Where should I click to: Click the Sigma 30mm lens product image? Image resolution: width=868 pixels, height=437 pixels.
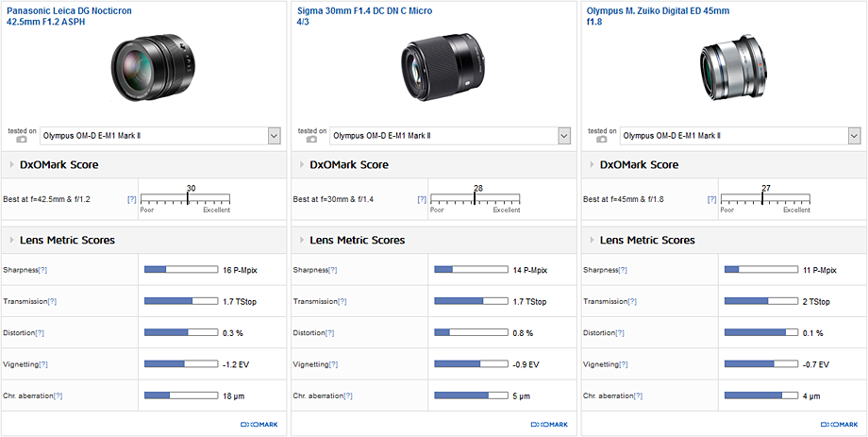[442, 68]
